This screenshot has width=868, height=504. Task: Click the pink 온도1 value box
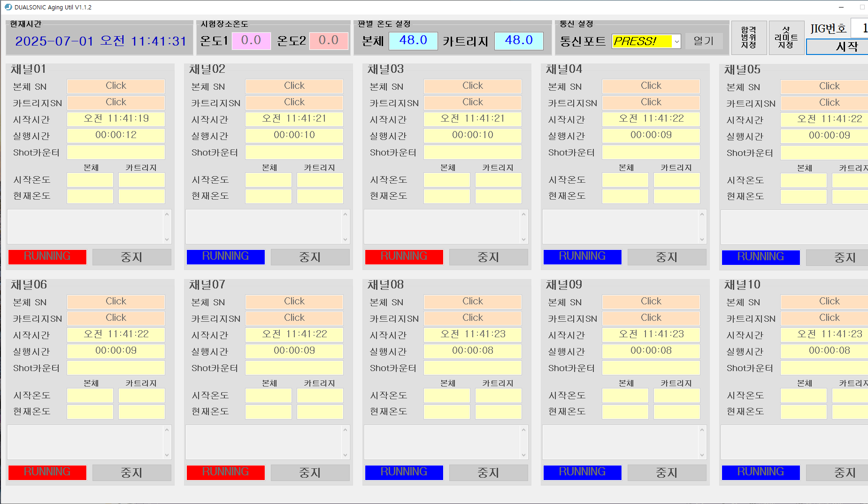251,41
